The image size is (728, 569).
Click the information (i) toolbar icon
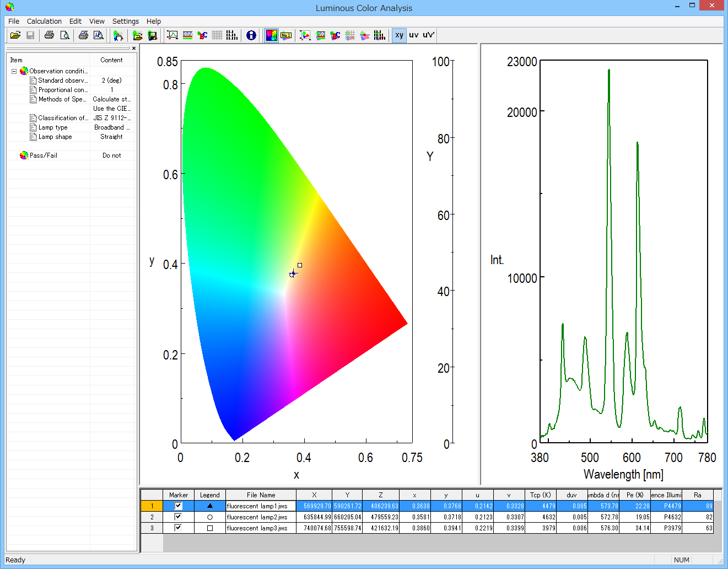[251, 35]
